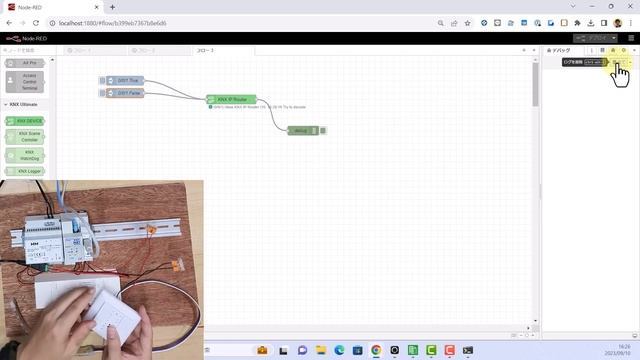Select the KNX Scene Controller palette node
Viewport: 640px width, 360px height.
[x=25, y=137]
